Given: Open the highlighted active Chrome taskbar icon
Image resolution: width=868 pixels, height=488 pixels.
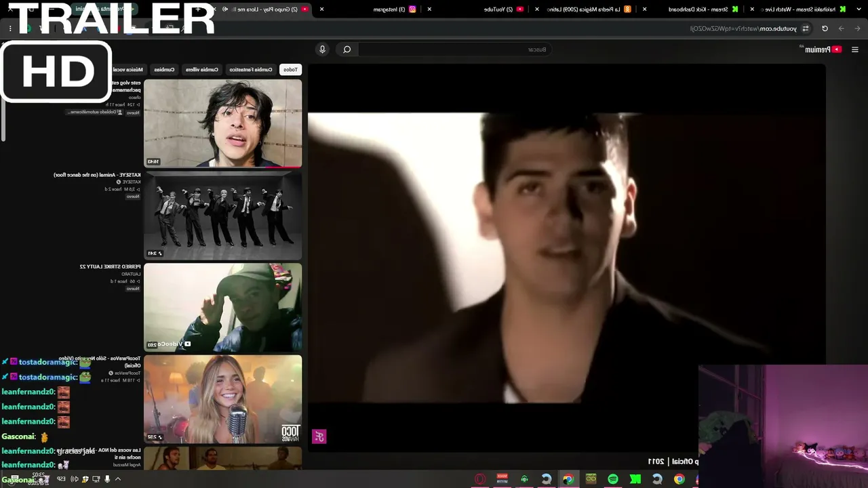Looking at the screenshot, I should tap(568, 479).
